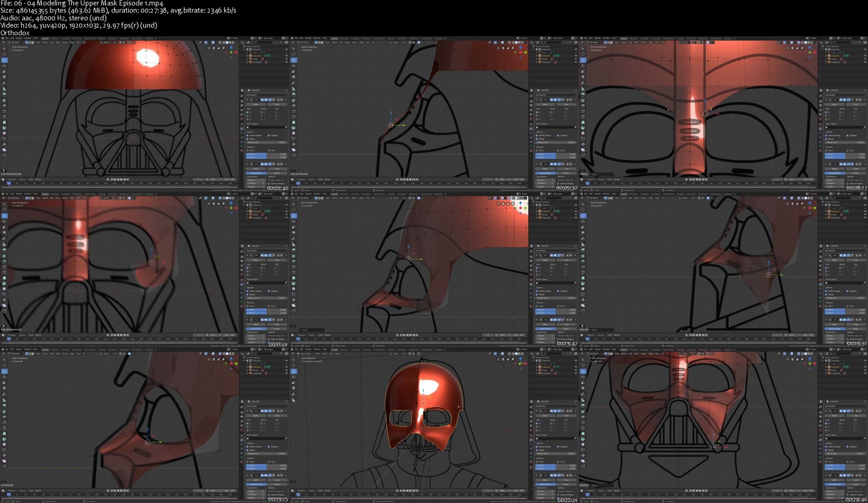Viewport: 868px width, 503px height.
Task: Open the Add Modifier dropdown in 00:02:46 frame
Action: coord(267,95)
